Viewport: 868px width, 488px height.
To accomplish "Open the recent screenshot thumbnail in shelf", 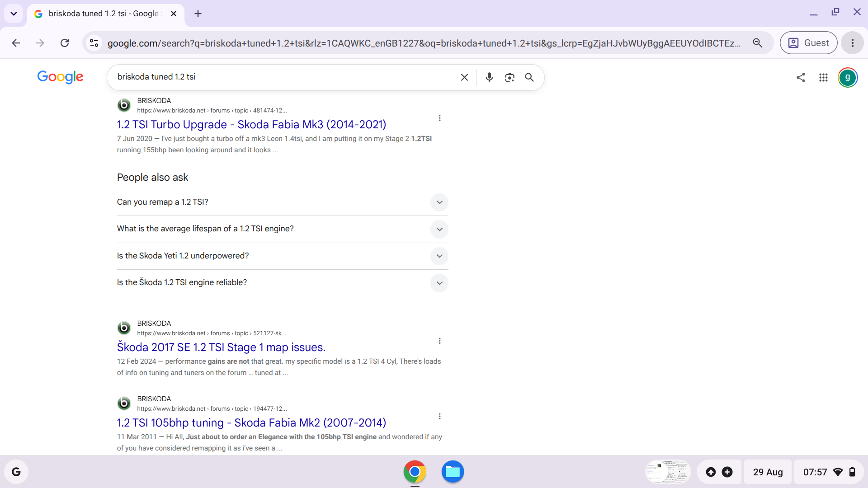I will 668,472.
